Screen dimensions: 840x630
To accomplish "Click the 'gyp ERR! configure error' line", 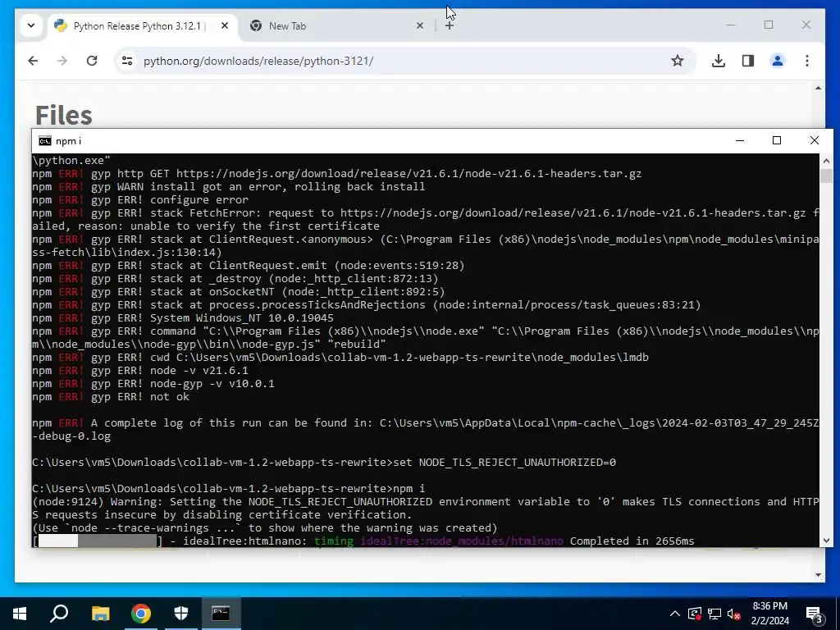I will 169,200.
